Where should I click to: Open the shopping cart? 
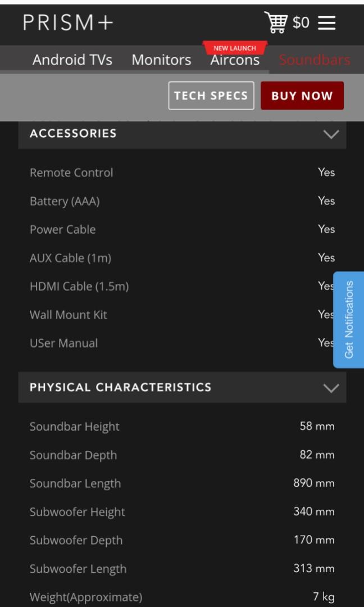[277, 22]
